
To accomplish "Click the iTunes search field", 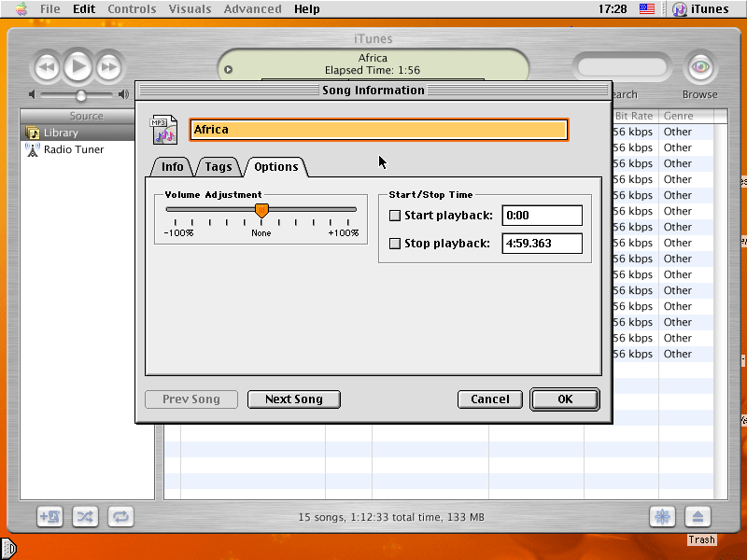I will pyautogui.click(x=622, y=67).
